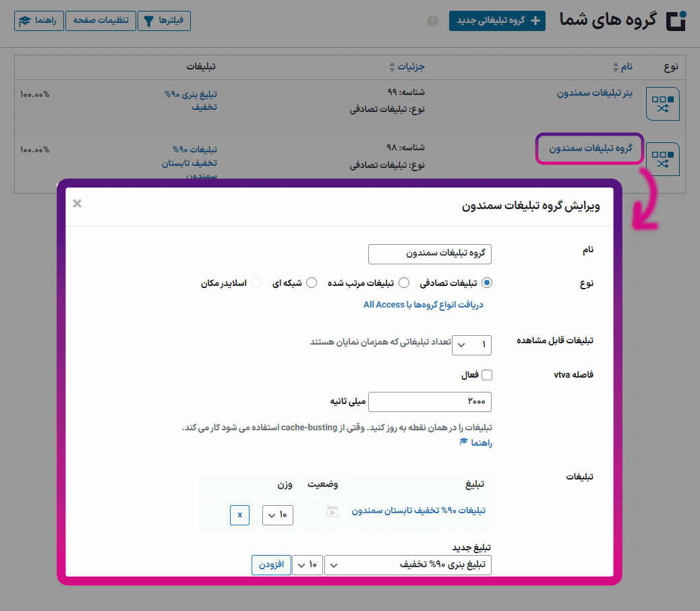
Task: Open the راهنما help button at top
Action: point(39,21)
